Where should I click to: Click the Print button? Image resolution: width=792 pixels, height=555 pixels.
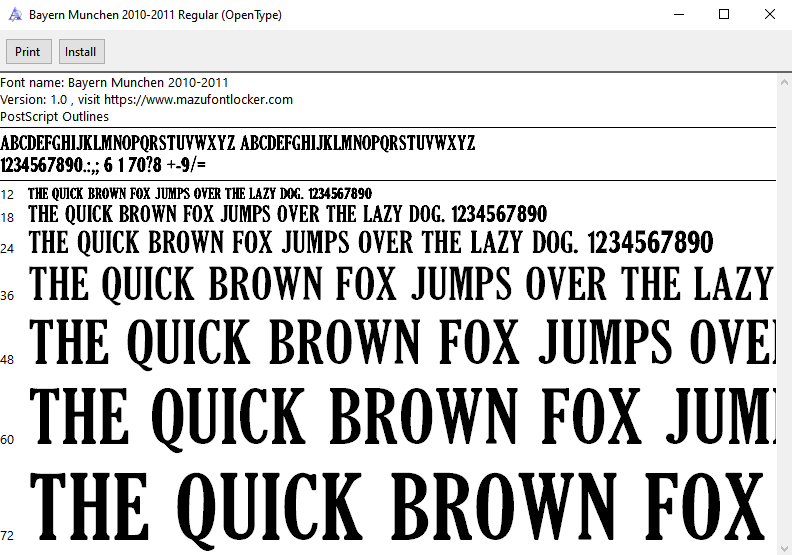(28, 52)
